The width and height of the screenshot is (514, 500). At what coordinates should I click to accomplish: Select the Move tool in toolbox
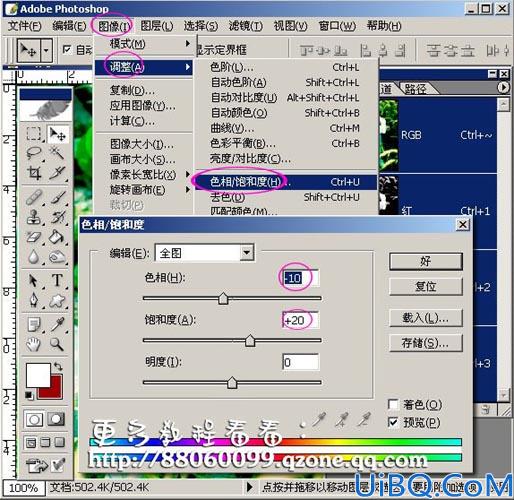click(x=58, y=134)
